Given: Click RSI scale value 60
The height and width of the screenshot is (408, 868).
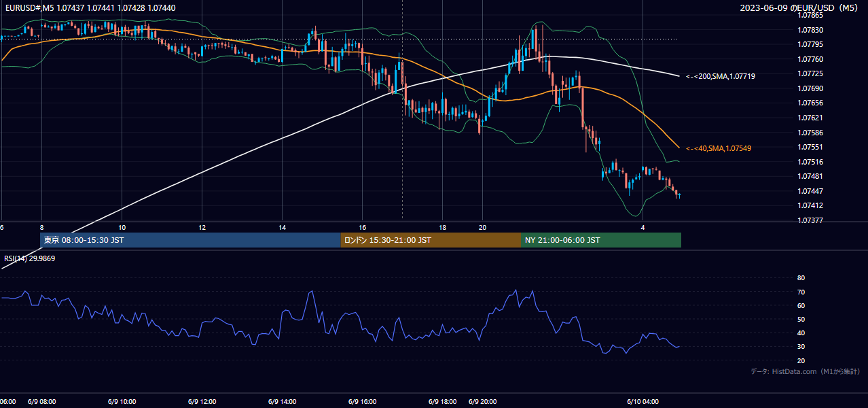Looking at the screenshot, I should coord(801,305).
